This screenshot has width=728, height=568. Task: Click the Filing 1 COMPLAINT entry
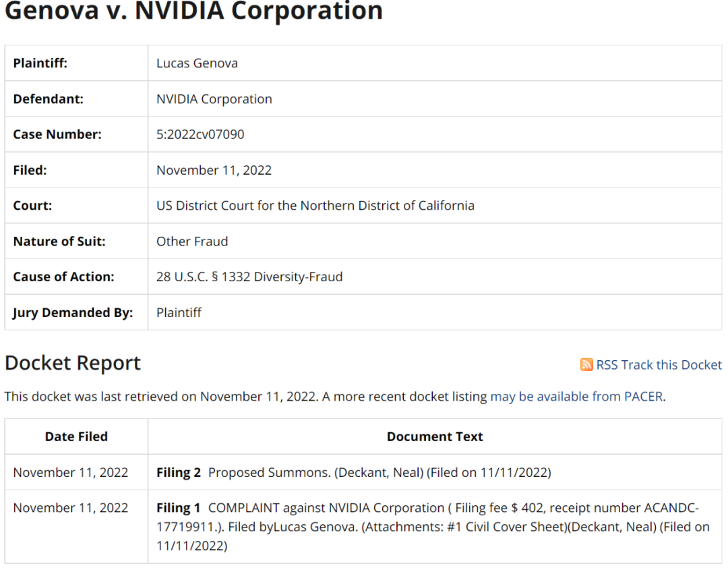432,526
